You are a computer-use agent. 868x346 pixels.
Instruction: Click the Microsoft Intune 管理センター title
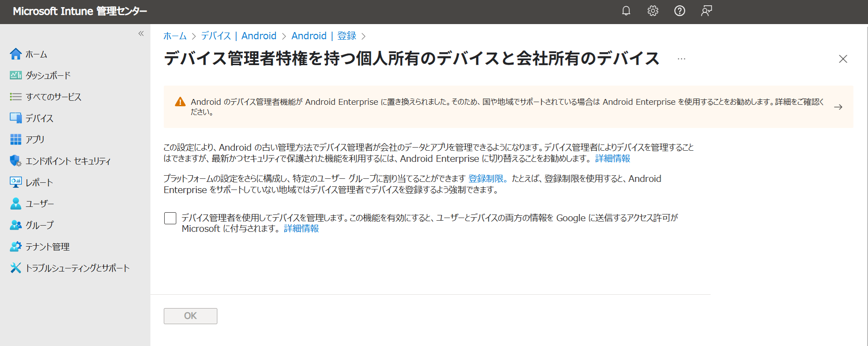pyautogui.click(x=80, y=12)
